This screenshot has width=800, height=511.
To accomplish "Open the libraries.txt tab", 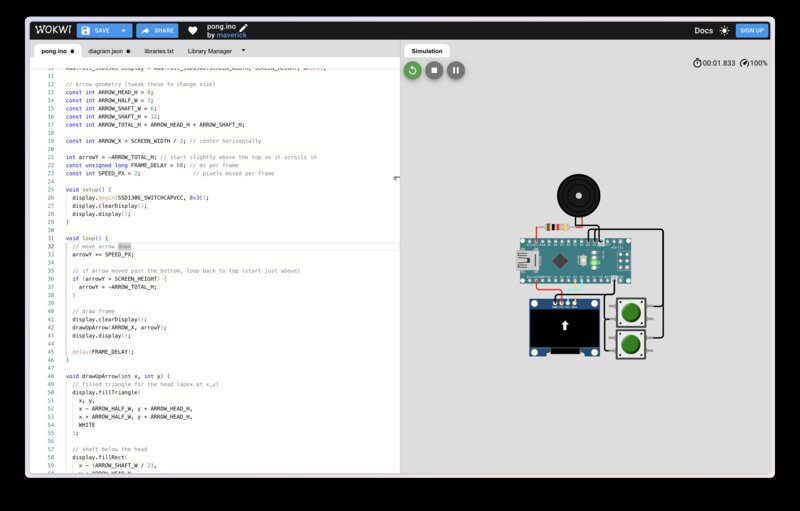I will 159,50.
